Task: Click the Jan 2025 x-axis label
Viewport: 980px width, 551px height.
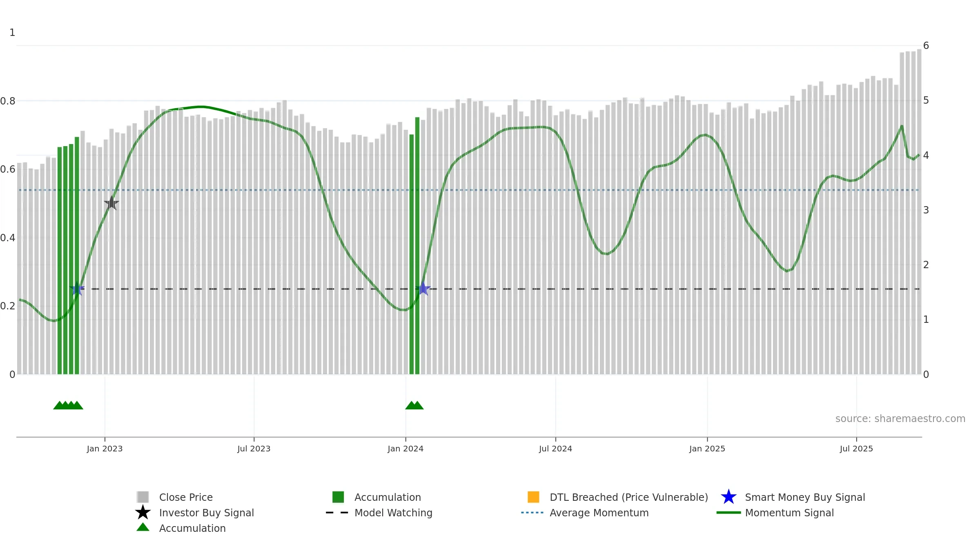Action: [x=707, y=449]
